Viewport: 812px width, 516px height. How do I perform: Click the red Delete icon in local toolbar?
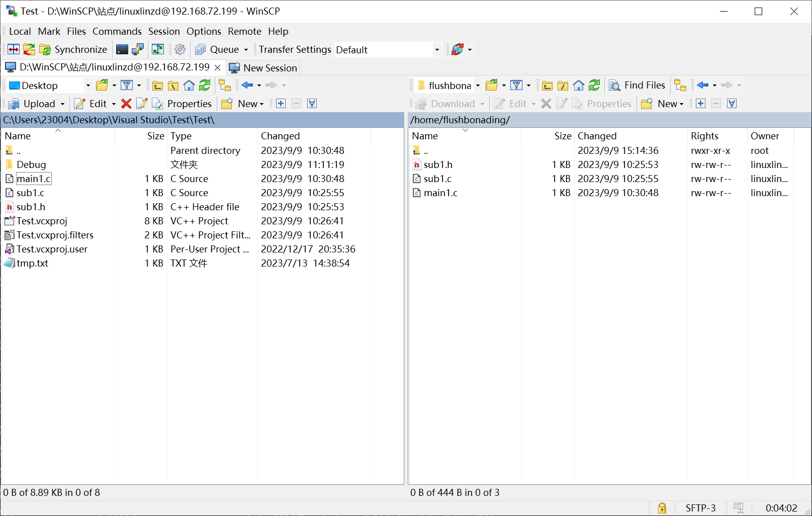pos(126,104)
